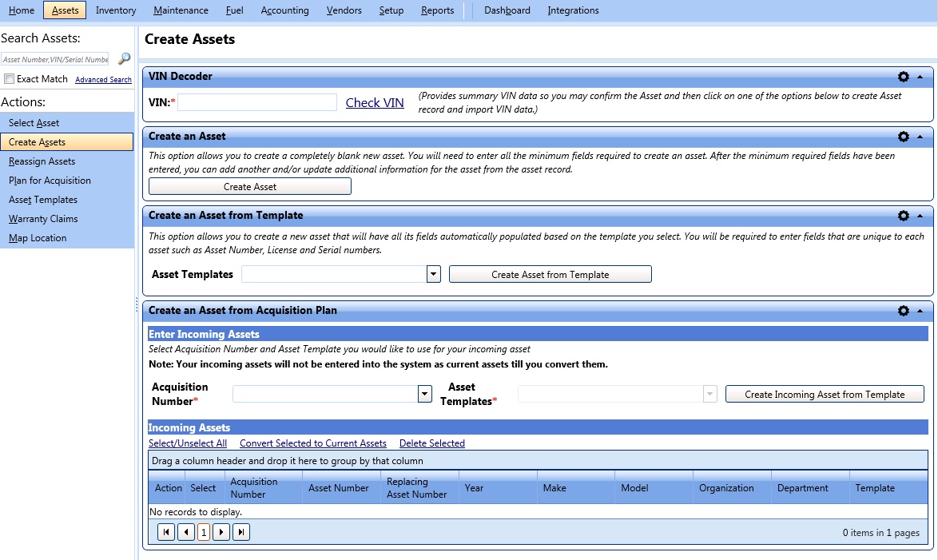Open the Dashboard menu item
This screenshot has height=560, width=938.
(507, 10)
